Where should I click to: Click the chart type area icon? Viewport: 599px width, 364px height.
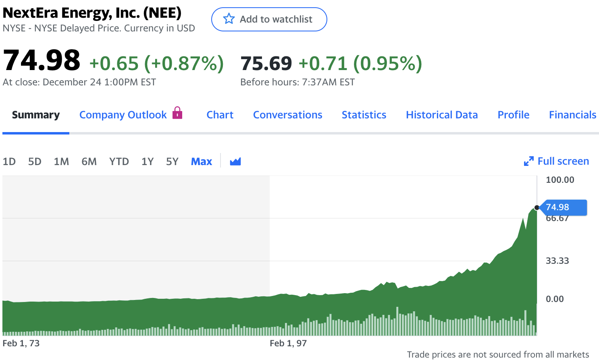click(x=235, y=161)
